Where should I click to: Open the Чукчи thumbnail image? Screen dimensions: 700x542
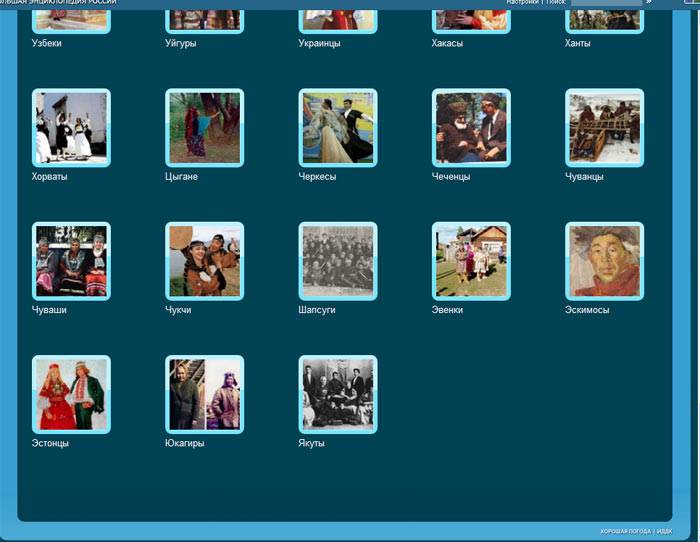204,261
